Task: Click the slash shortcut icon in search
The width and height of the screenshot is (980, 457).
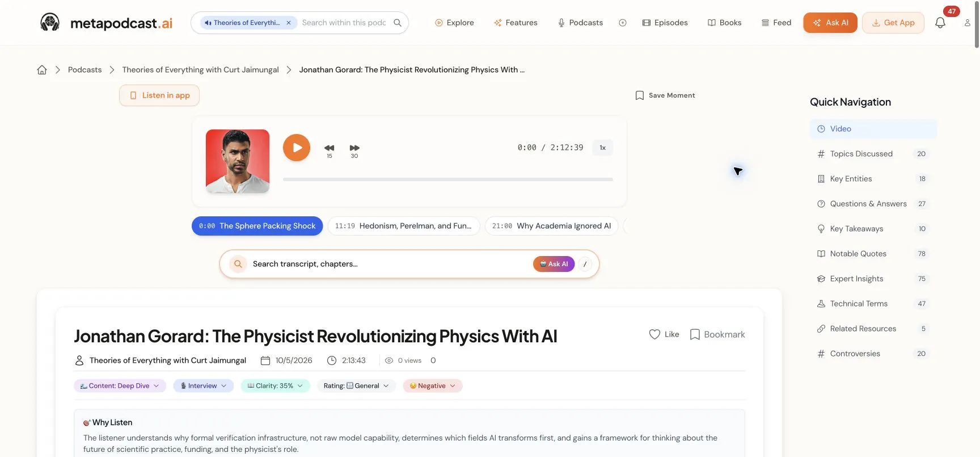Action: pos(585,264)
